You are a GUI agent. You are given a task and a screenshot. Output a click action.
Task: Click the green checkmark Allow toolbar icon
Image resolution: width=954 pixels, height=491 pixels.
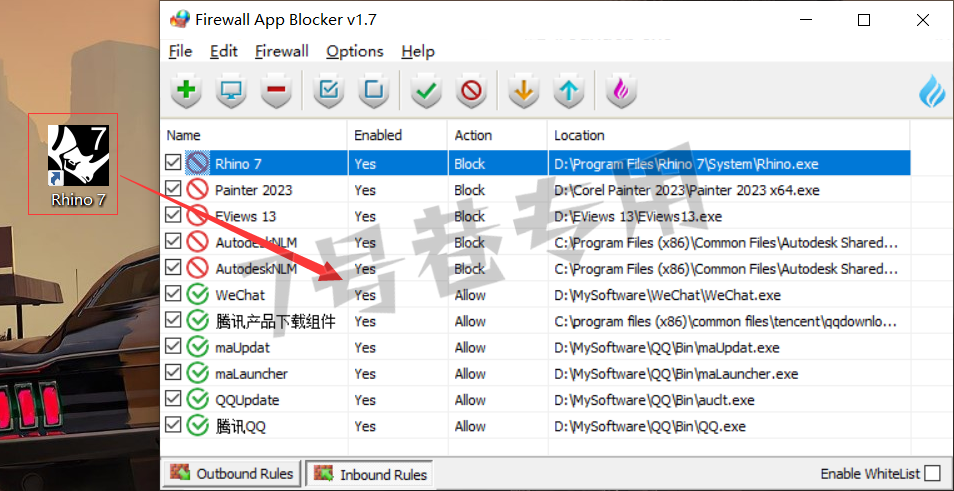coord(426,91)
